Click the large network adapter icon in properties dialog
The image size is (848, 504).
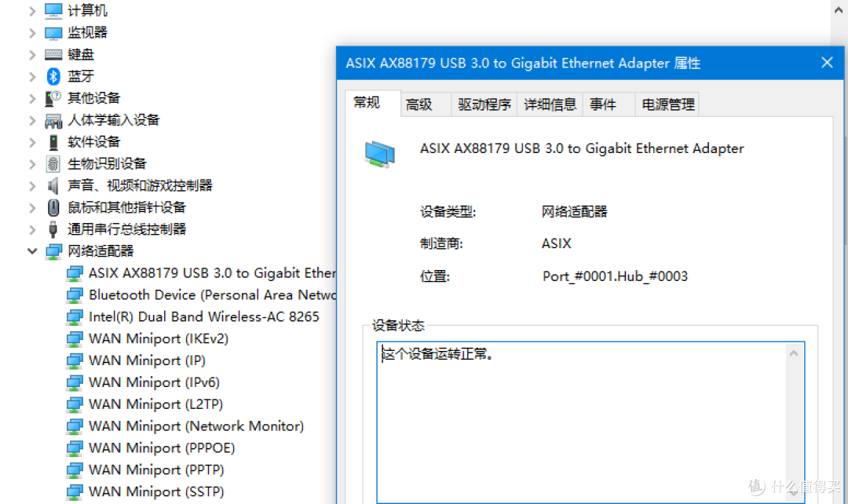(380, 154)
